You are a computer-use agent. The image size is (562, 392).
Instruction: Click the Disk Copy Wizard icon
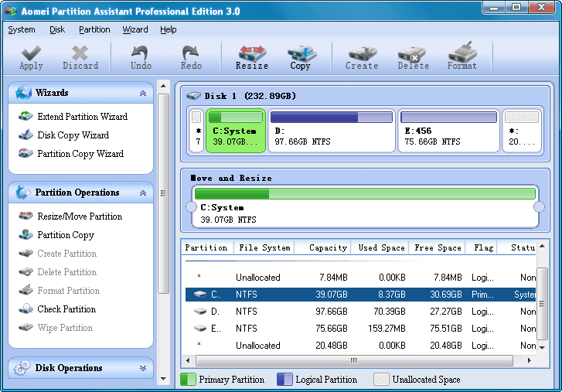(26, 135)
